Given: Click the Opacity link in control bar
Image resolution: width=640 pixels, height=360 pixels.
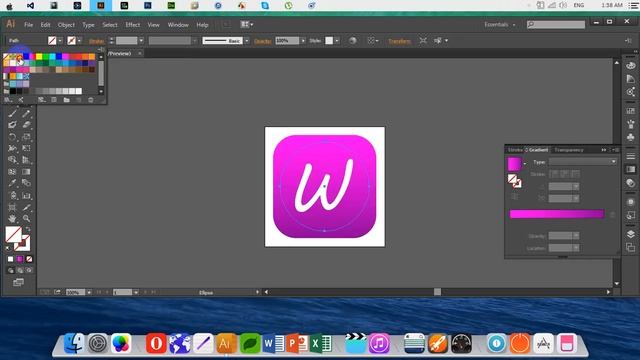Looking at the screenshot, I should click(262, 41).
